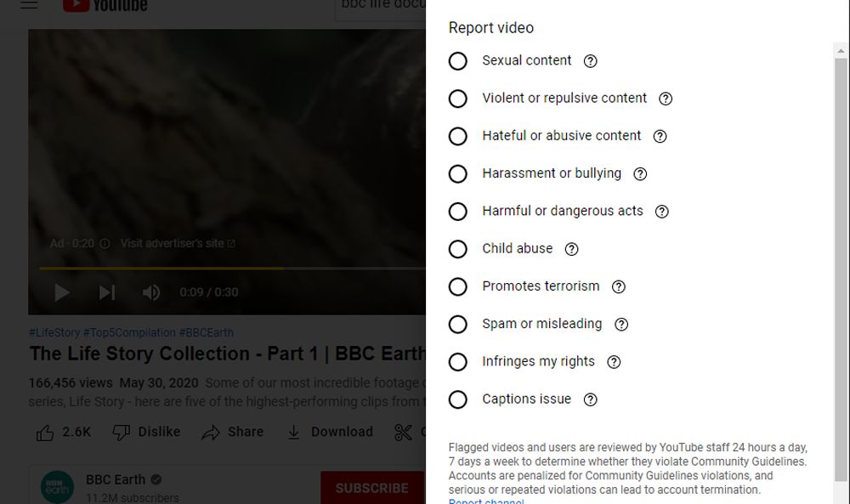The width and height of the screenshot is (850, 504).
Task: Show help for Spam or misleading
Action: (x=621, y=324)
